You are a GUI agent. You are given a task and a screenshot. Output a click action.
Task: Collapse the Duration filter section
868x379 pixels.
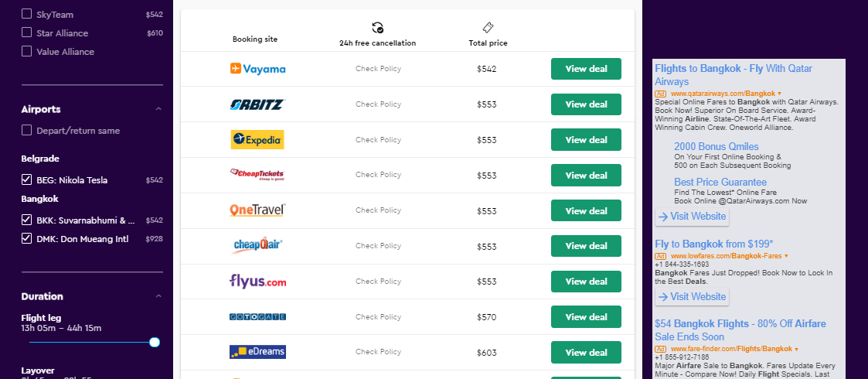[158, 296]
